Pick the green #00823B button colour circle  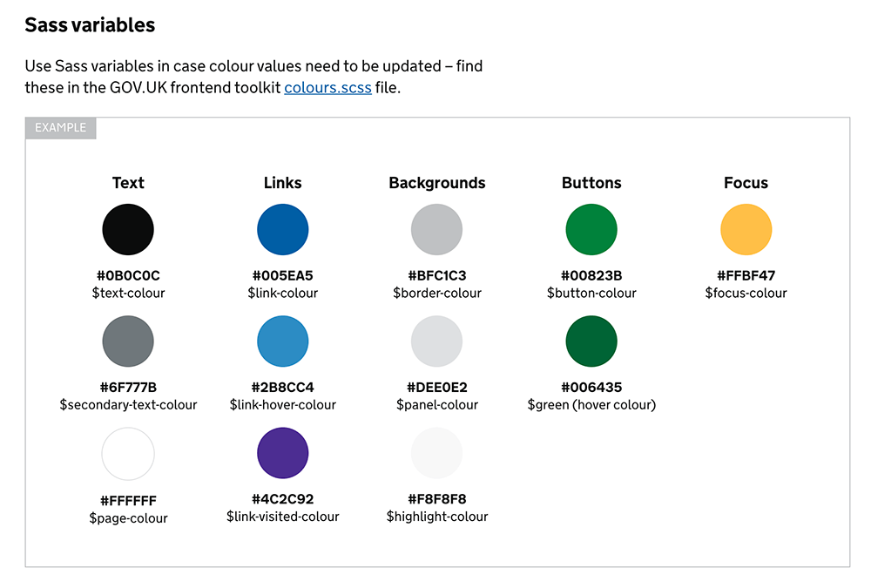coord(591,230)
